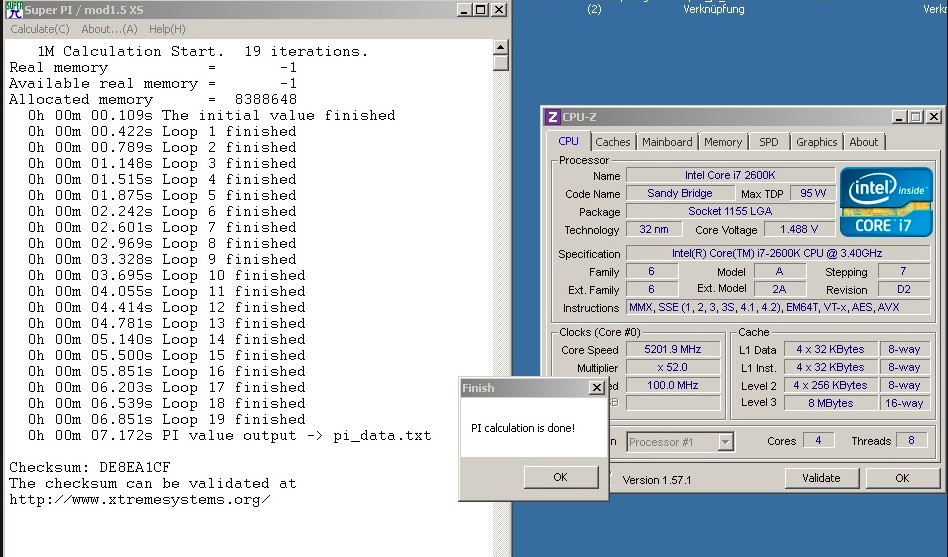
Task: Click the 'Version 1.57.1' label in CPU-Z
Action: click(657, 480)
